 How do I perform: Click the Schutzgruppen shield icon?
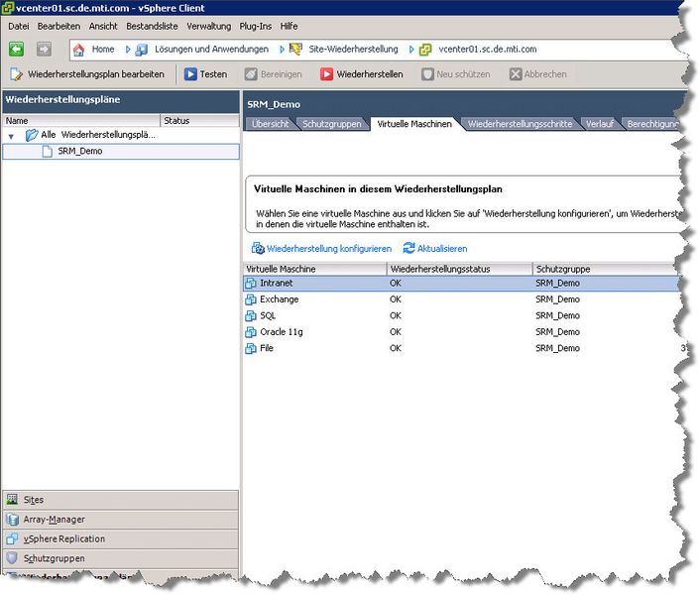[x=12, y=558]
